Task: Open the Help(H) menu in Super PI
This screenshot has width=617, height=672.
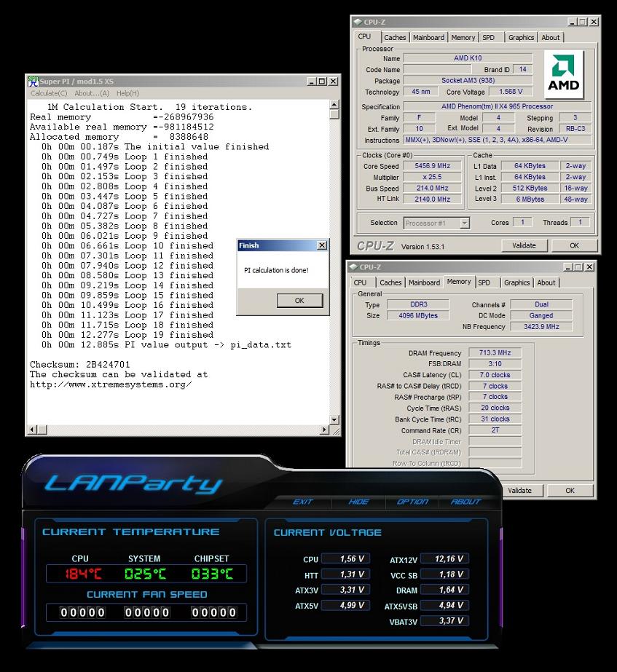Action: pos(127,93)
